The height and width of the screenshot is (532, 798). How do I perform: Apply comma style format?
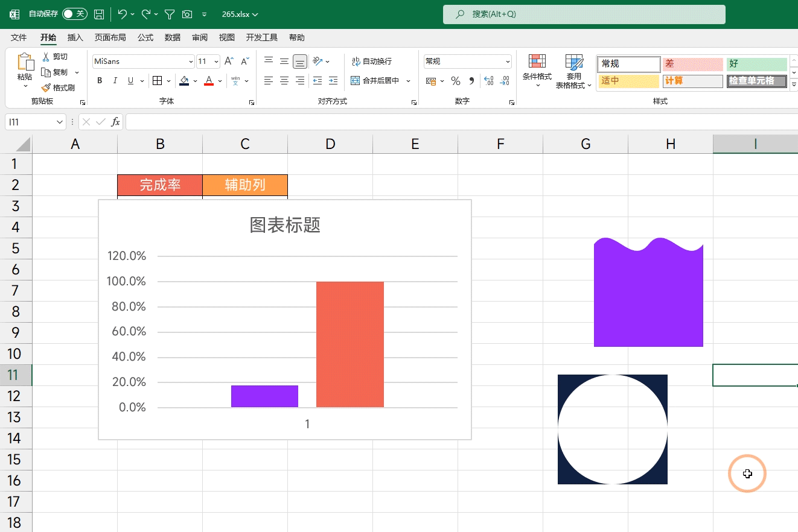click(x=471, y=81)
